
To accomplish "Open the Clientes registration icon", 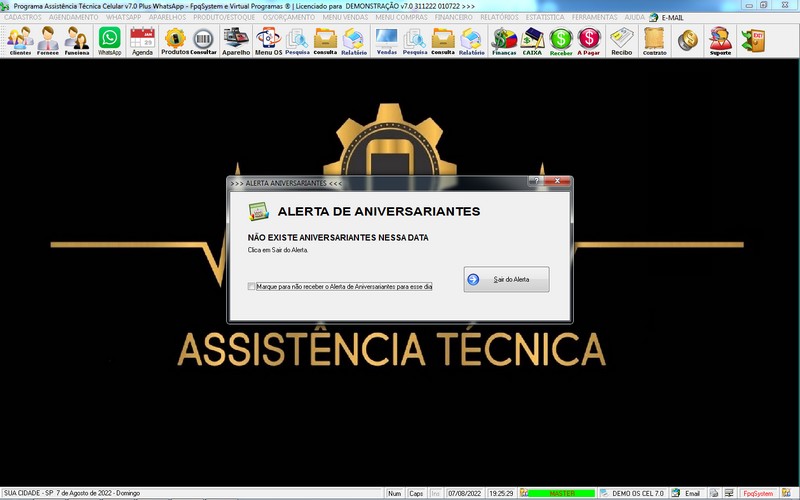I will pyautogui.click(x=20, y=41).
